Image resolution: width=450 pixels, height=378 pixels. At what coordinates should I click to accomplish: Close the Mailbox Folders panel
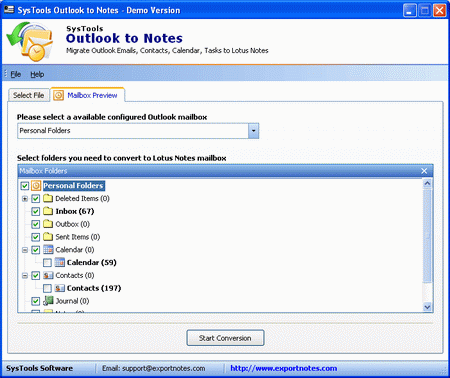[x=424, y=171]
